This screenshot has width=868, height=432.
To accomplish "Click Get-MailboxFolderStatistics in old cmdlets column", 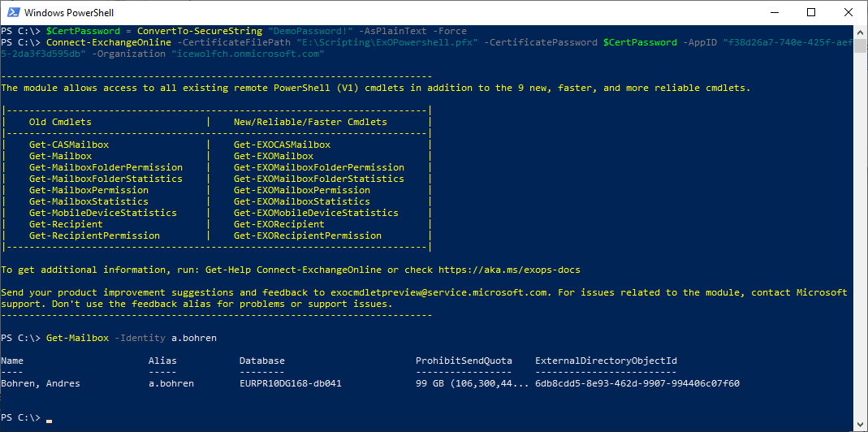I will click(x=106, y=179).
